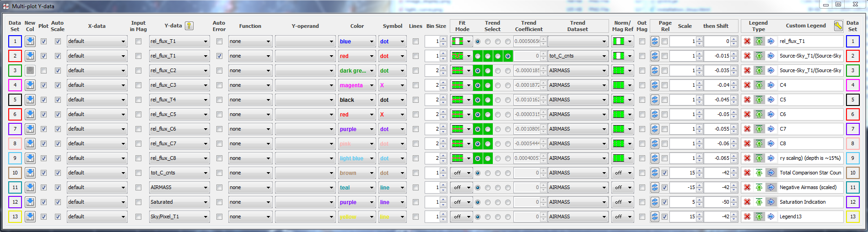Click Shift field showing -50
This screenshot has width=868, height=232.
pos(717,202)
